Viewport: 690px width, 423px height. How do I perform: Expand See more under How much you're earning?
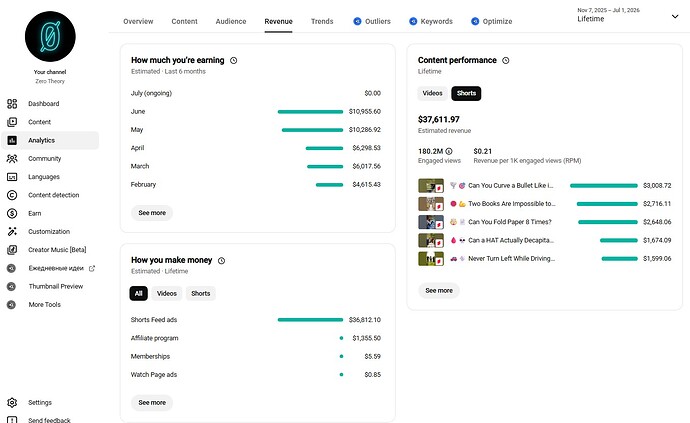point(152,213)
